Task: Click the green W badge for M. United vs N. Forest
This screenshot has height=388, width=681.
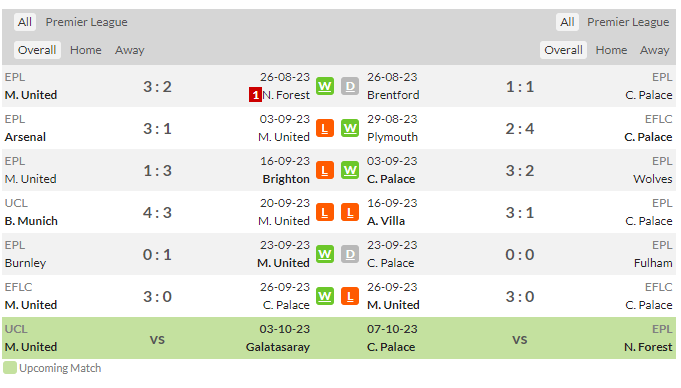Action: (x=325, y=86)
